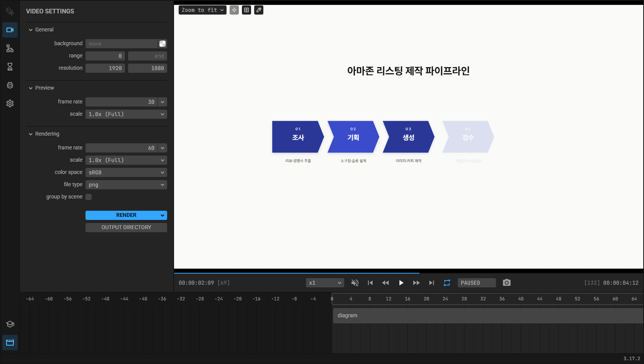Open the color space sRGB dropdown
Viewport: 644px width, 364px height.
pos(126,172)
